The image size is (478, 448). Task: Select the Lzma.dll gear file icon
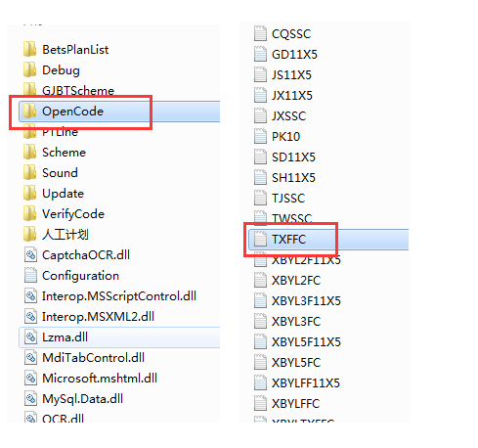tap(30, 337)
